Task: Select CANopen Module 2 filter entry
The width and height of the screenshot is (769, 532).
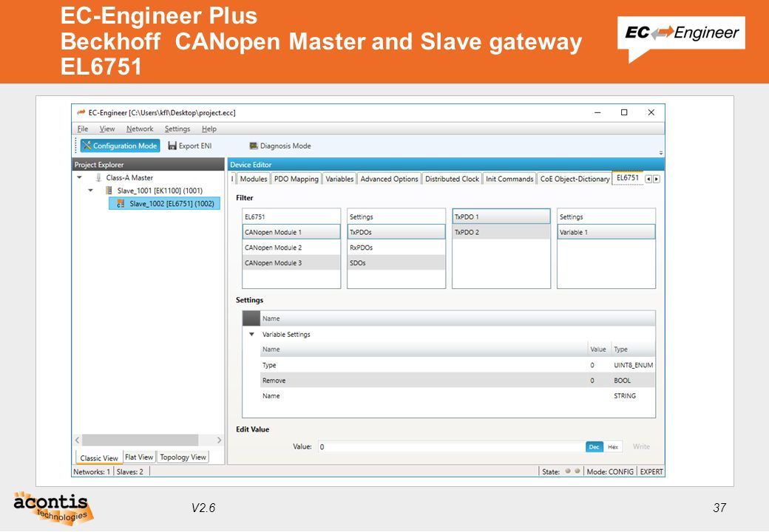Action: 291,248
